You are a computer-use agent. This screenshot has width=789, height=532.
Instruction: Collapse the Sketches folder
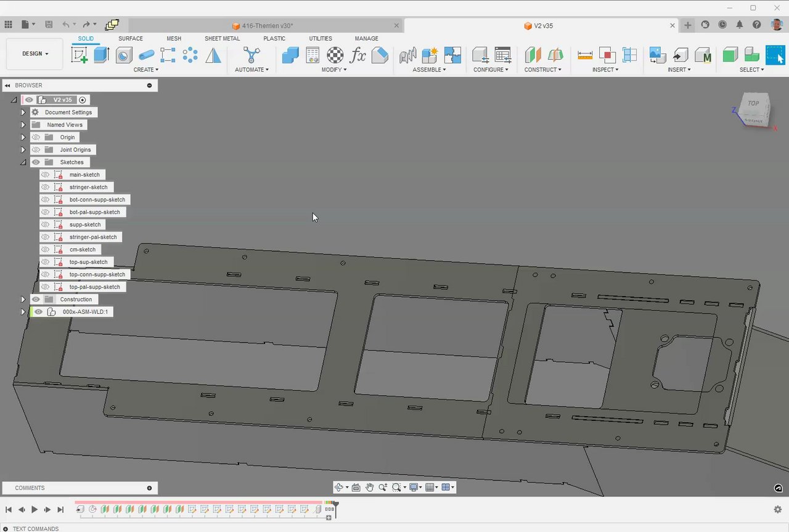pos(23,163)
